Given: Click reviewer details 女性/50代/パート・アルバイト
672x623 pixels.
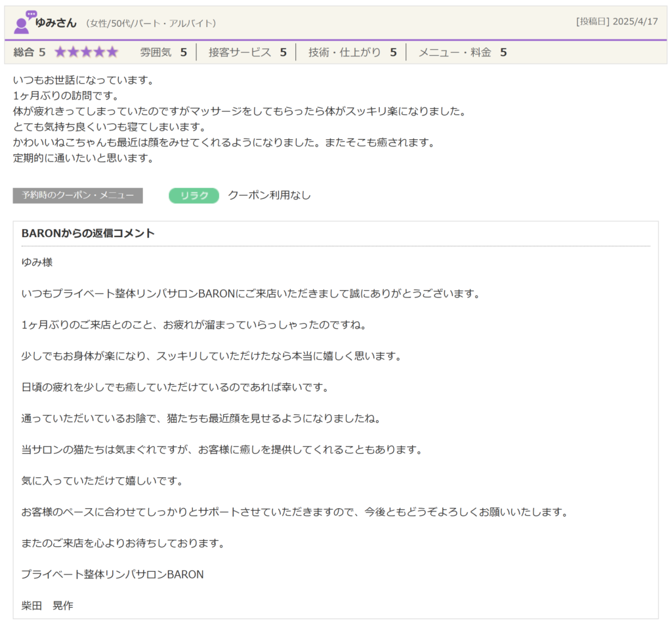Looking at the screenshot, I should pos(151,24).
